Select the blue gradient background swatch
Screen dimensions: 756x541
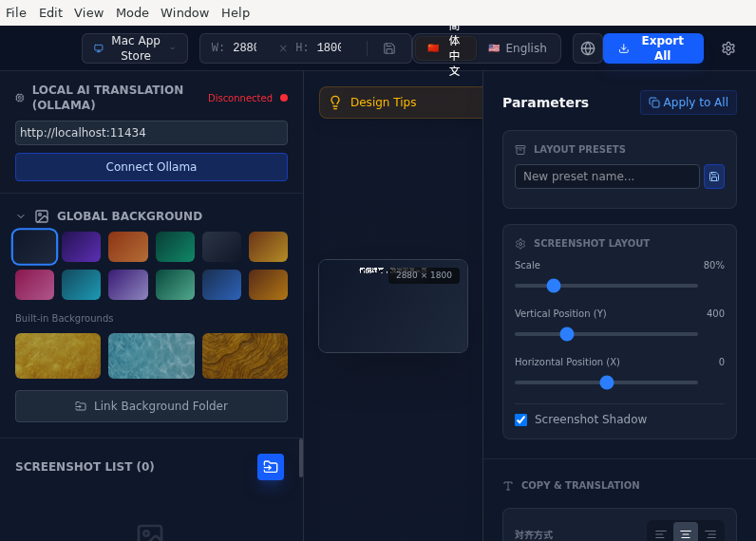tap(222, 285)
